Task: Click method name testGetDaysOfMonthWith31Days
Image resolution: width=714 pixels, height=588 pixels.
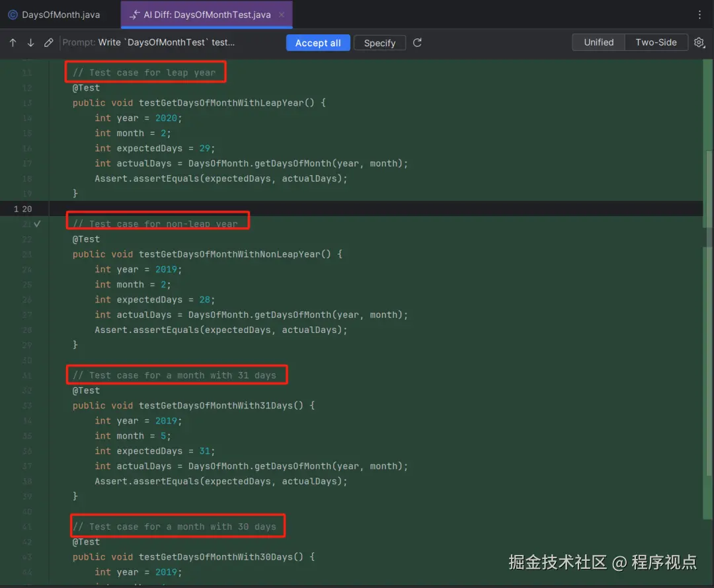Action: pyautogui.click(x=216, y=406)
